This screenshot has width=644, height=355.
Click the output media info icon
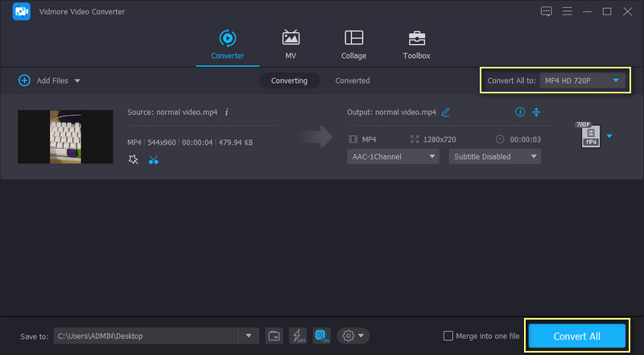coord(520,112)
